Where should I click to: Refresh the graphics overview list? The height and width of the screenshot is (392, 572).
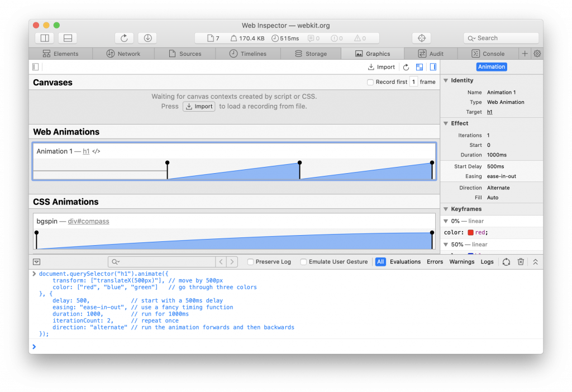406,67
